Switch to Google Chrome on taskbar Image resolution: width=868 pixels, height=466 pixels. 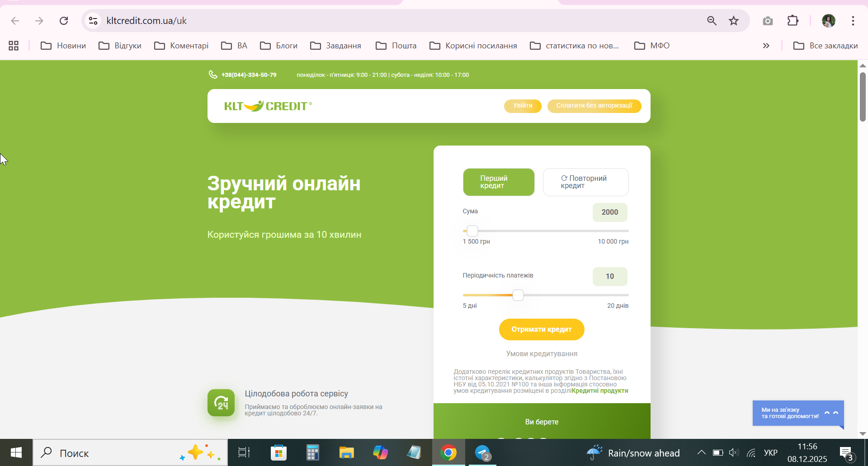tap(448, 452)
